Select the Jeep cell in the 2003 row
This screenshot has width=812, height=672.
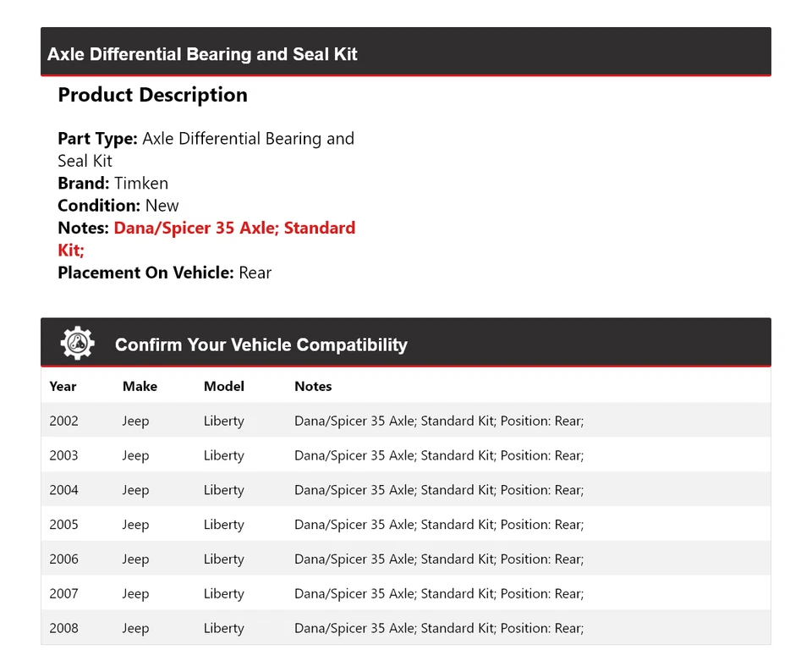click(x=135, y=455)
